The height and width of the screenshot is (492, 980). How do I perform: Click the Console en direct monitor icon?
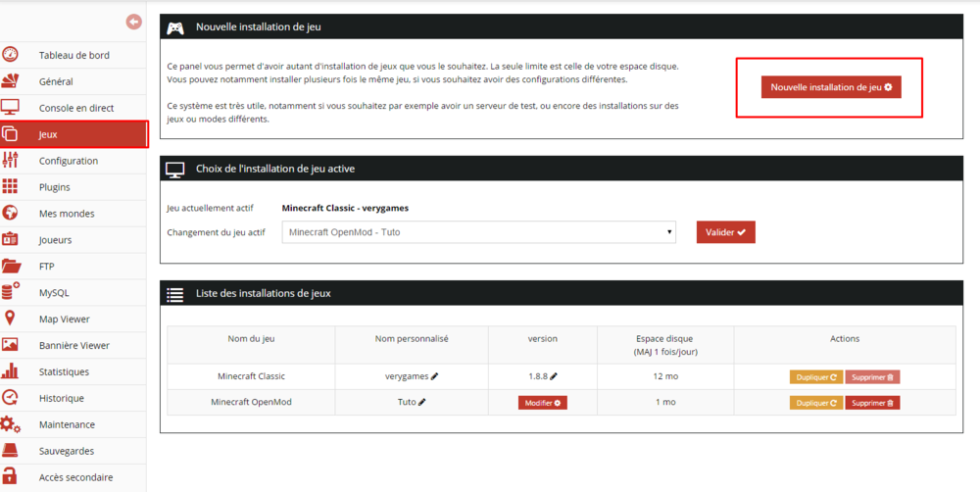tap(11, 108)
